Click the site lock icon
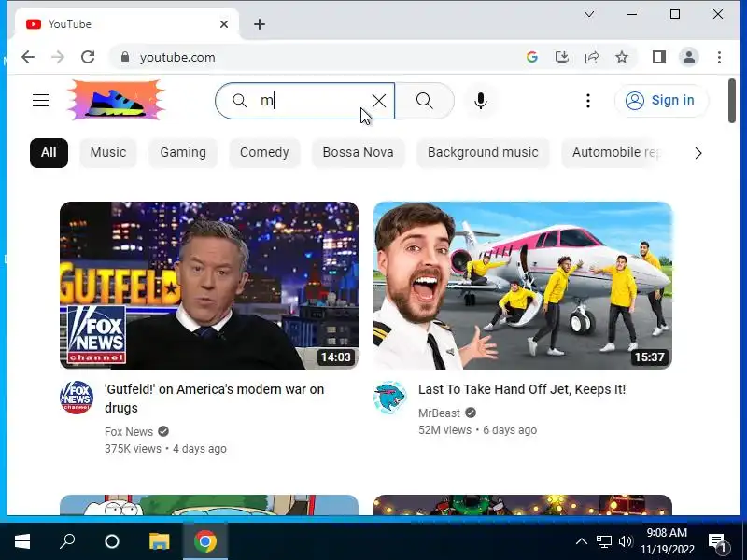Image resolution: width=747 pixels, height=560 pixels. tap(125, 57)
